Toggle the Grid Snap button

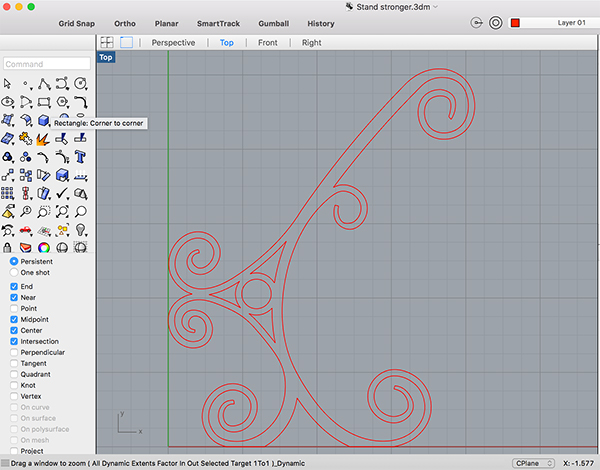click(78, 22)
